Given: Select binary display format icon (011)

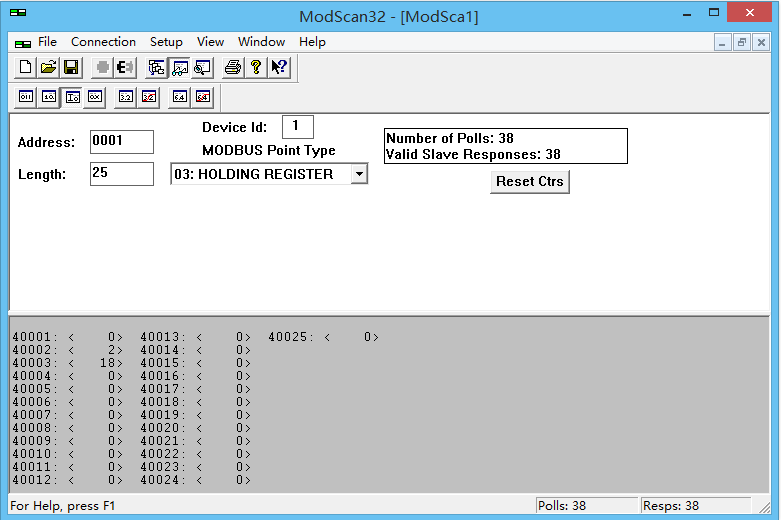Looking at the screenshot, I should [26, 97].
